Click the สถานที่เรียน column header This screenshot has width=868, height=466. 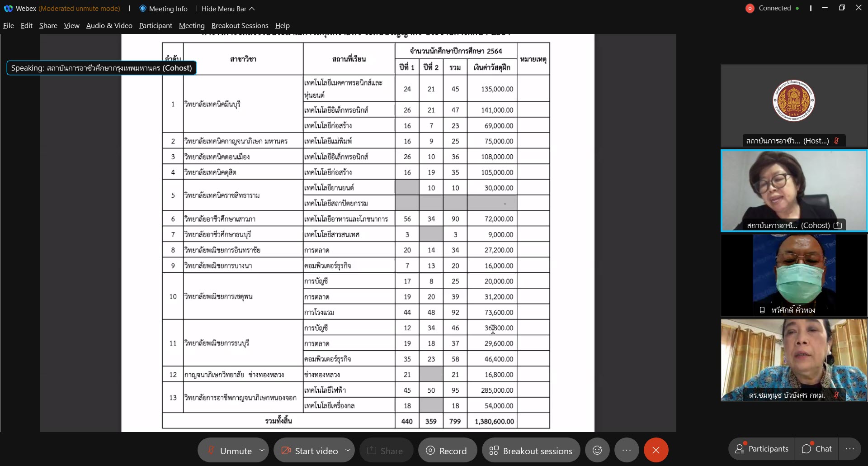pos(349,59)
